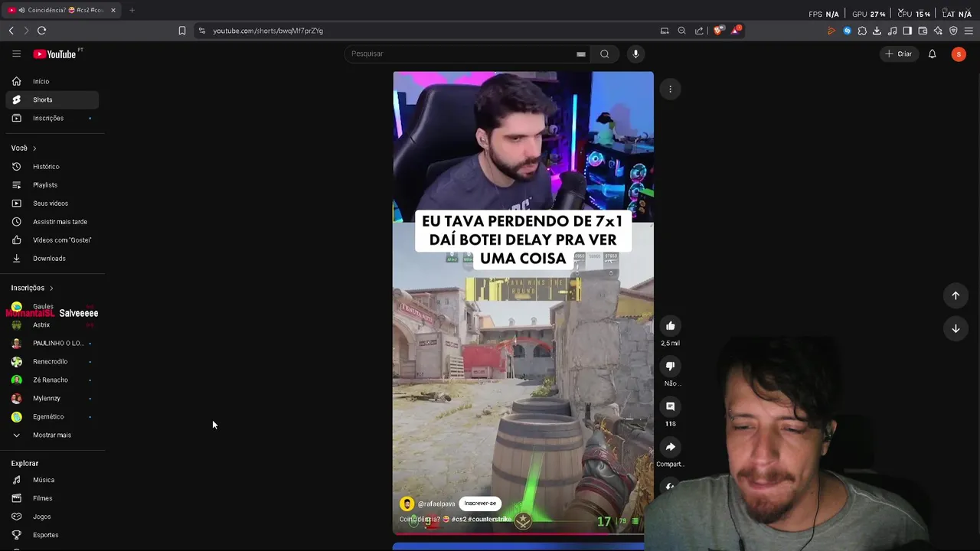This screenshot has width=980, height=551.
Task: Select Shorts in the sidebar
Action: tap(52, 99)
